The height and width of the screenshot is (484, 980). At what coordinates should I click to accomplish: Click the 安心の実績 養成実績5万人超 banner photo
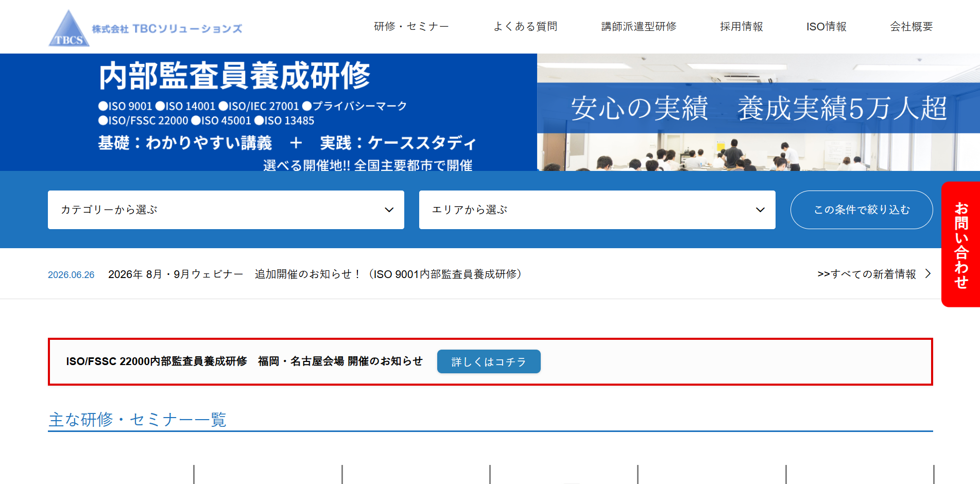coord(759,112)
